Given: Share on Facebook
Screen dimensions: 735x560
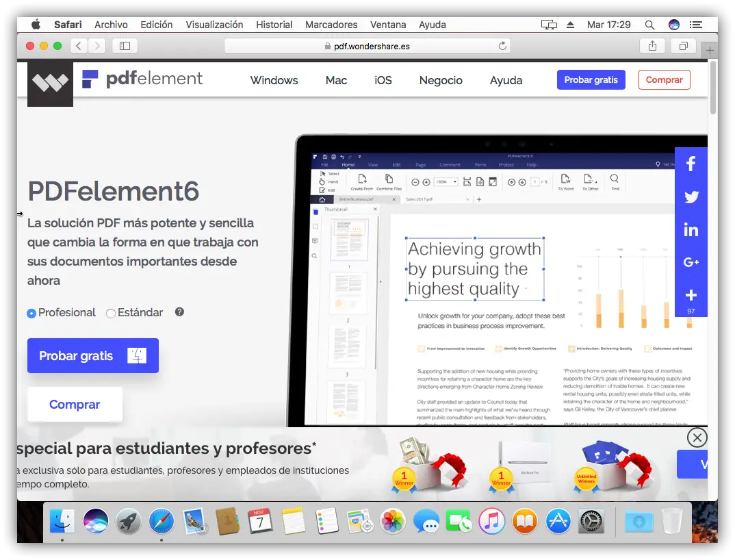Looking at the screenshot, I should (x=691, y=164).
